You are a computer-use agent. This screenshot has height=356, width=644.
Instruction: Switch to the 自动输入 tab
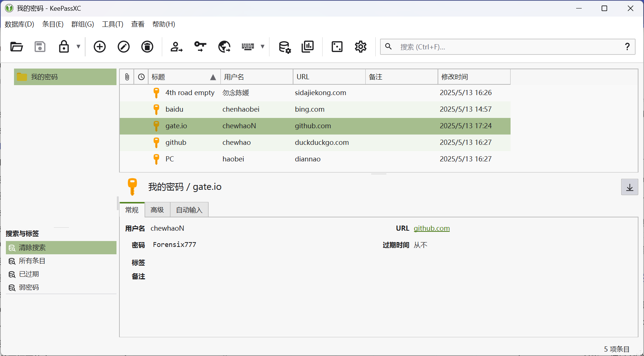tap(189, 210)
